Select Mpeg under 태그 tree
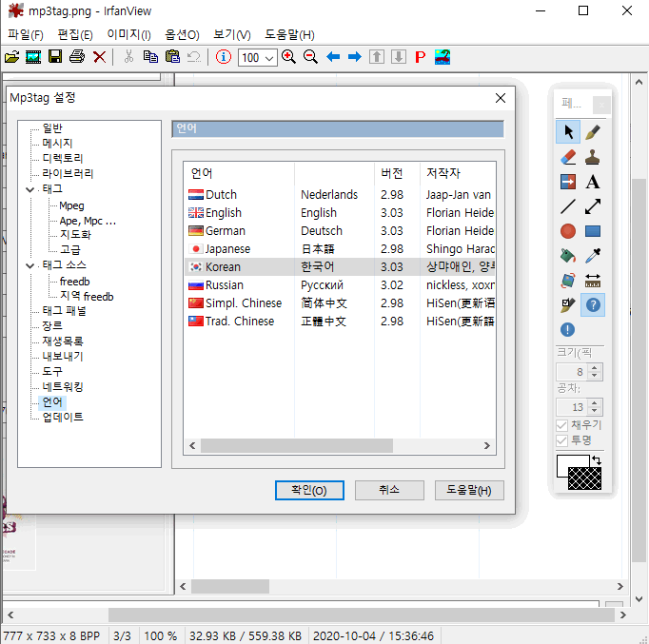The width and height of the screenshot is (649, 644). tap(71, 205)
